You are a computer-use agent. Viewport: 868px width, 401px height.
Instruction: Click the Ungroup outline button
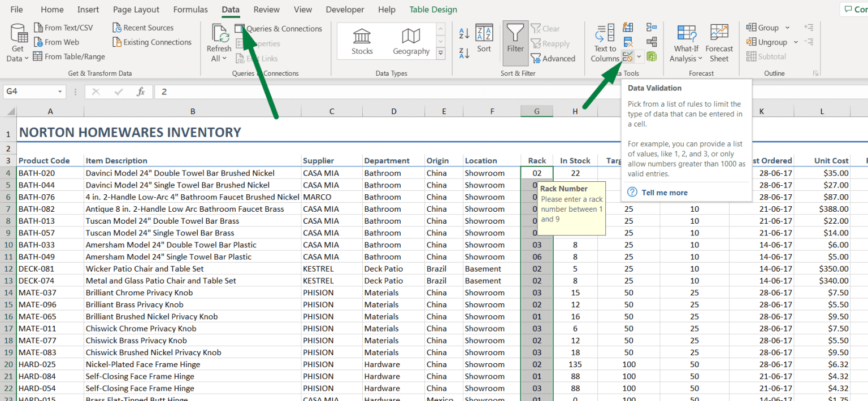pyautogui.click(x=767, y=42)
